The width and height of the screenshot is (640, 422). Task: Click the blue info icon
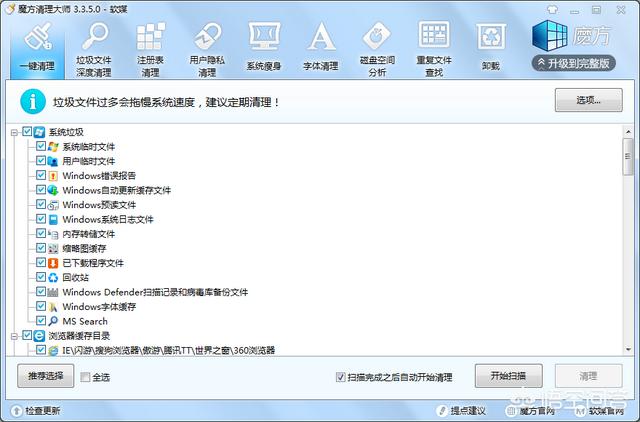pos(33,102)
